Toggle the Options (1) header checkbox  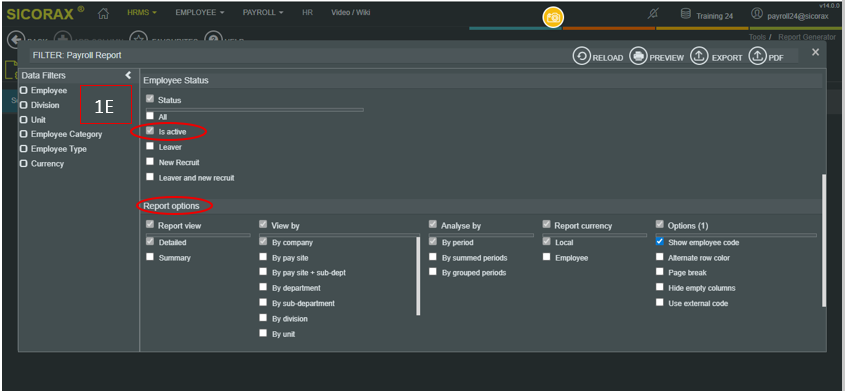click(x=660, y=225)
